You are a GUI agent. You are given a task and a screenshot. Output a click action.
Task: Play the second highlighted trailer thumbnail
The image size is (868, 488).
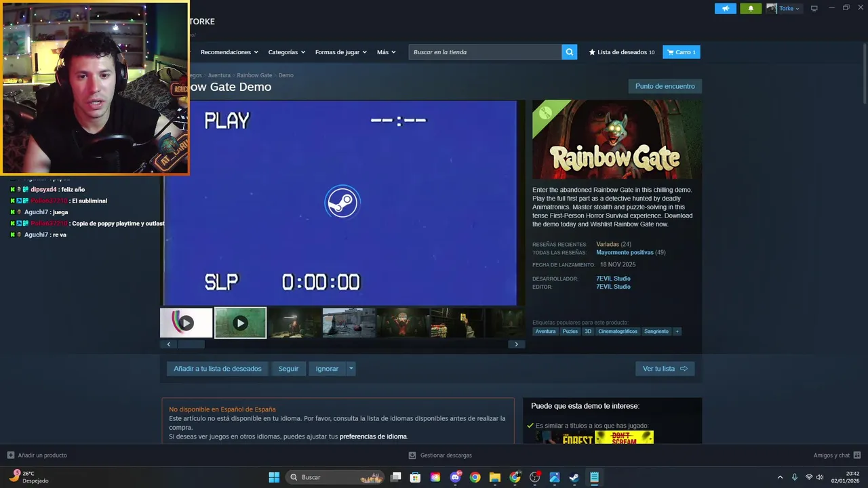point(240,323)
